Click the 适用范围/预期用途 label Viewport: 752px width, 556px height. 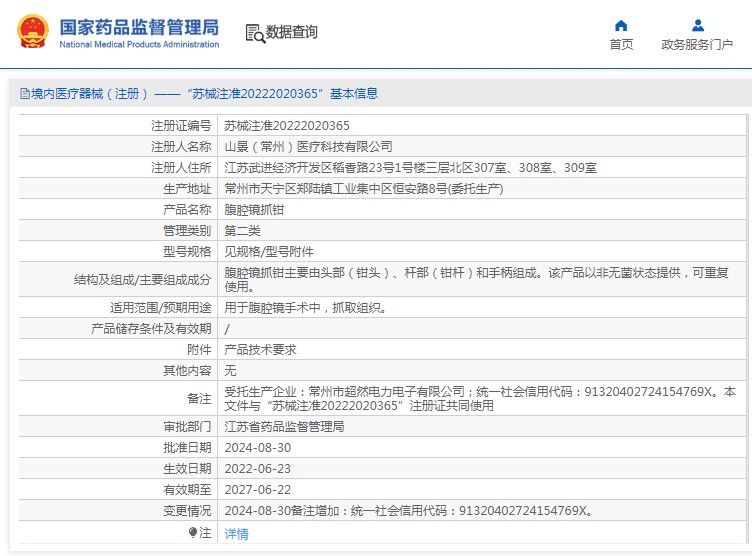click(161, 308)
